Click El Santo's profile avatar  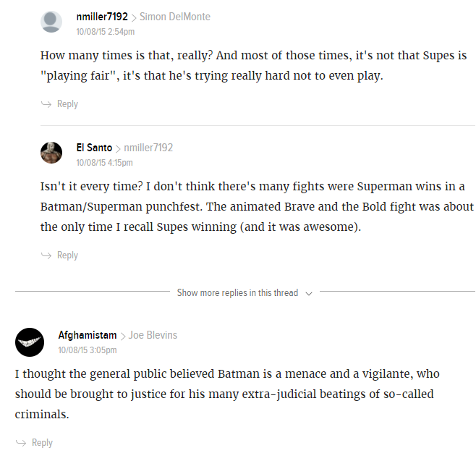point(51,153)
